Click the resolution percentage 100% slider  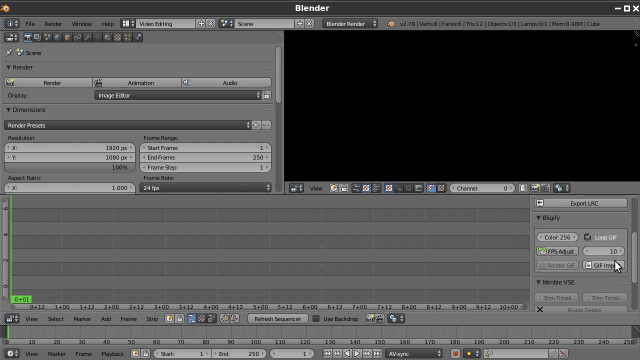(x=70, y=167)
